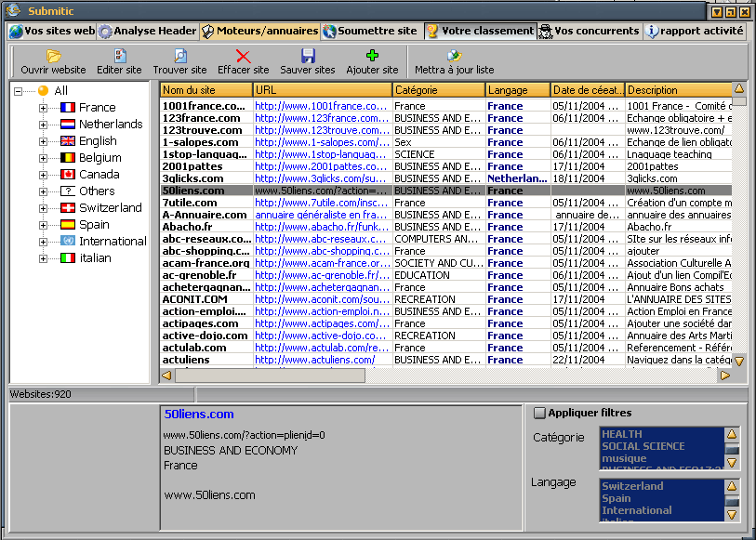The image size is (756, 540).
Task: Sort by the Nom du site column header
Action: 206,90
